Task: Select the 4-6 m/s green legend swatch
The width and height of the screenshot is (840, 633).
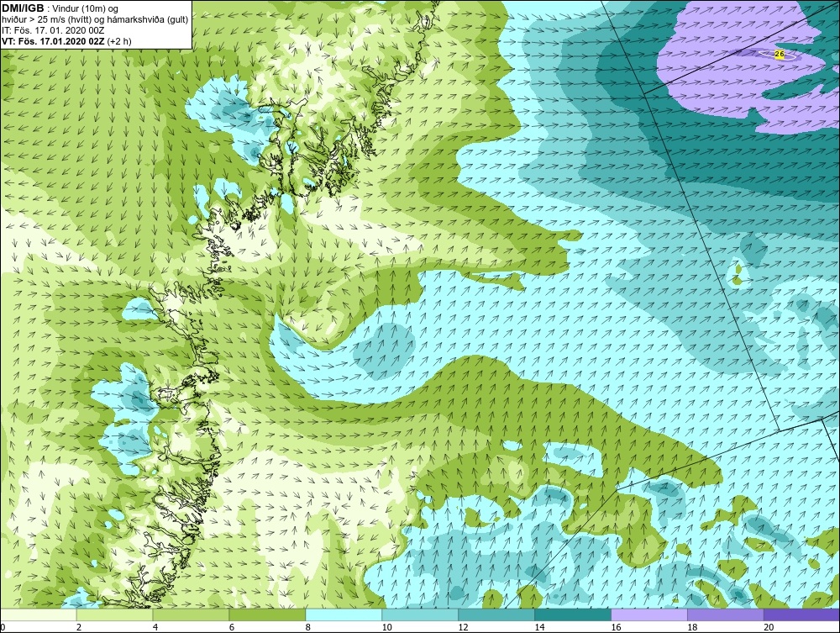Action: tap(192, 615)
